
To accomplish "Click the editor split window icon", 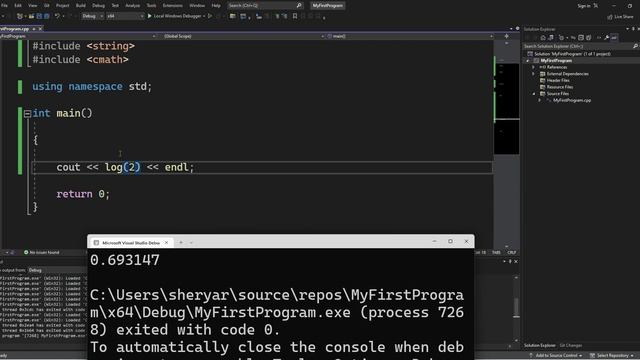I will [x=507, y=36].
